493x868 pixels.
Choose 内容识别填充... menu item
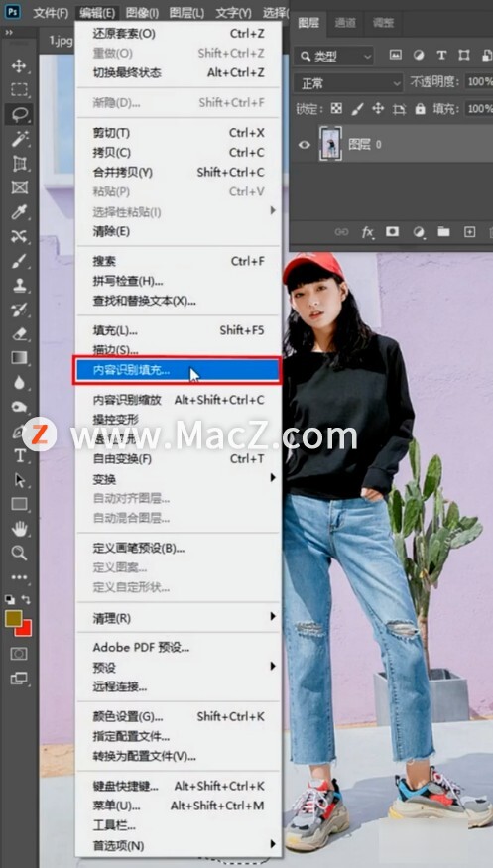[179, 370]
